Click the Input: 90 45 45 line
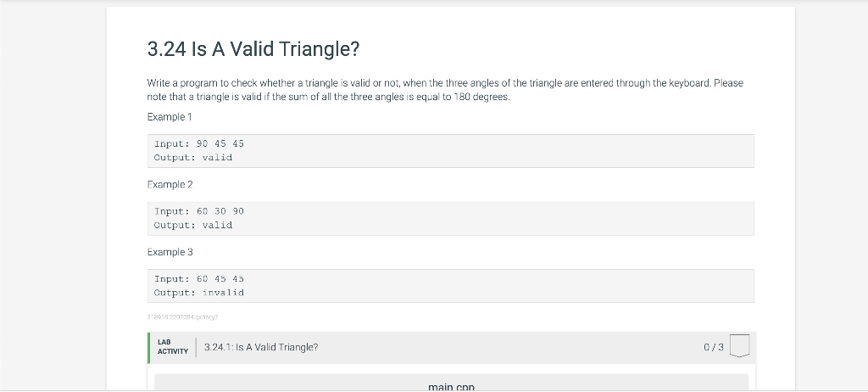The height and width of the screenshot is (392, 868). [x=199, y=143]
